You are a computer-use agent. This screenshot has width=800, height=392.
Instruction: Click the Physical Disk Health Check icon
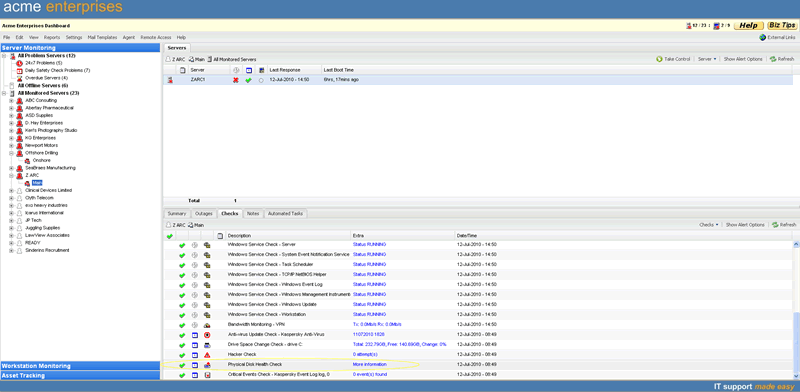pos(207,365)
